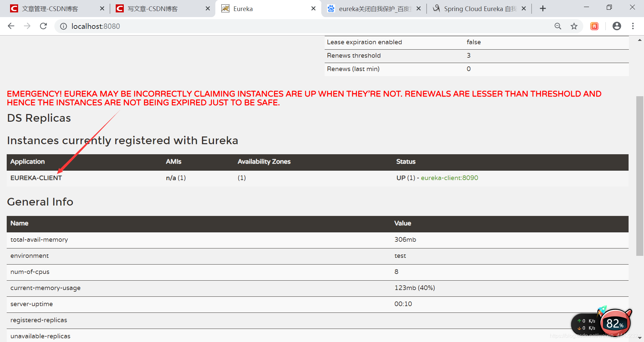Open a new browser tab

[543, 9]
